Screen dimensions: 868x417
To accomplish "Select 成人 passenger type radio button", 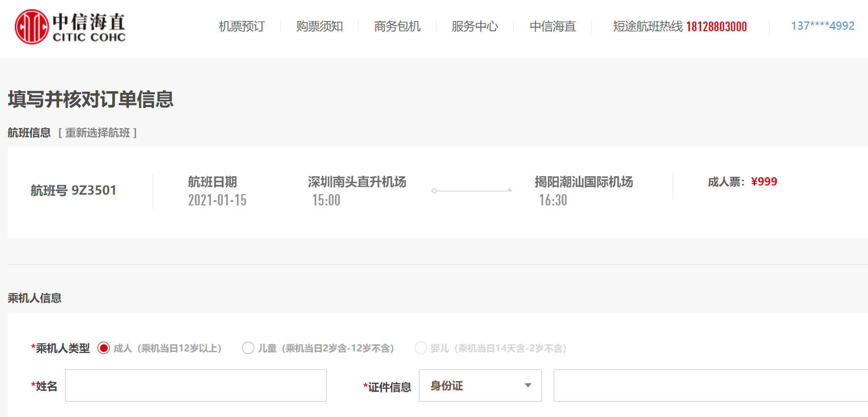I will (x=104, y=348).
